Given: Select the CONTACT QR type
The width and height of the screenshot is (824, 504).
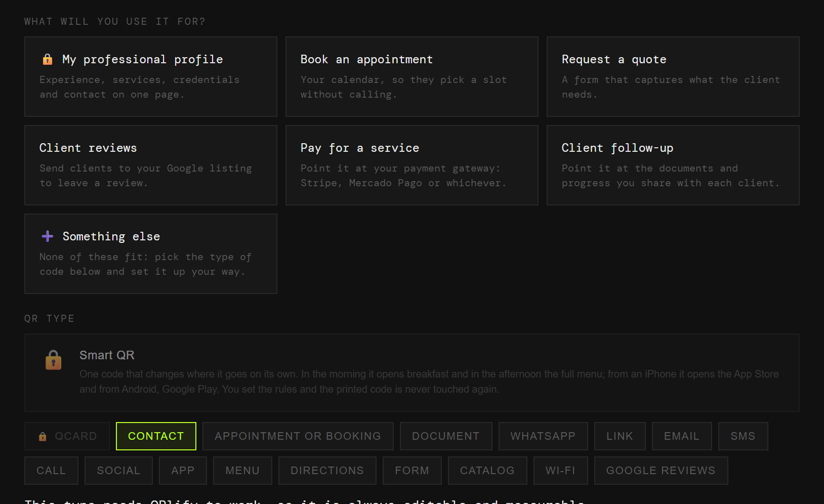Looking at the screenshot, I should [156, 436].
